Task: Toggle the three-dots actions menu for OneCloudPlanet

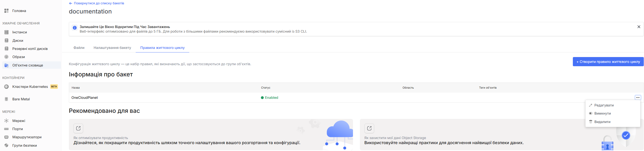Action: pyautogui.click(x=638, y=98)
